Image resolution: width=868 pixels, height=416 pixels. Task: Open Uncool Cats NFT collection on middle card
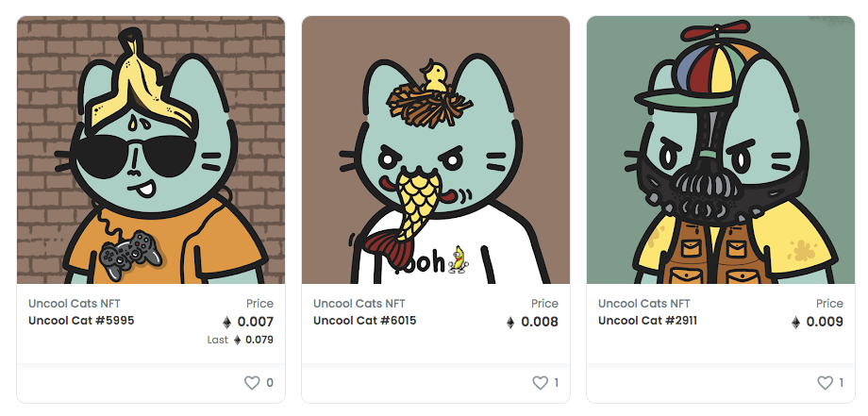359,303
